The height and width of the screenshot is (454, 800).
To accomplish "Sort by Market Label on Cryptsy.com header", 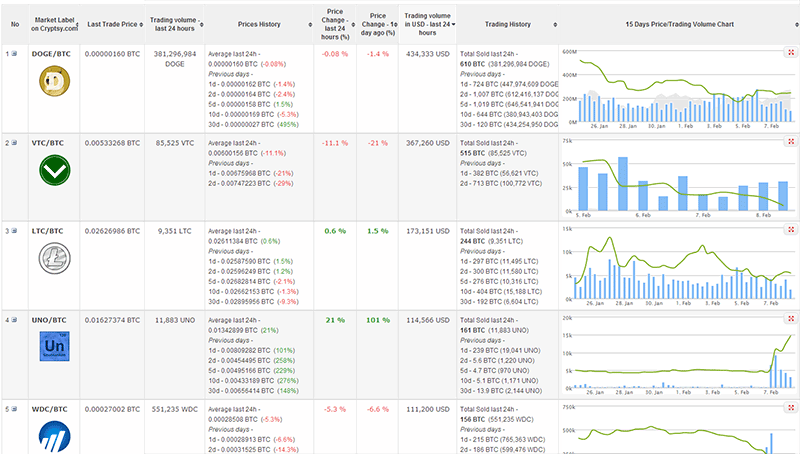I will pyautogui.click(x=55, y=24).
